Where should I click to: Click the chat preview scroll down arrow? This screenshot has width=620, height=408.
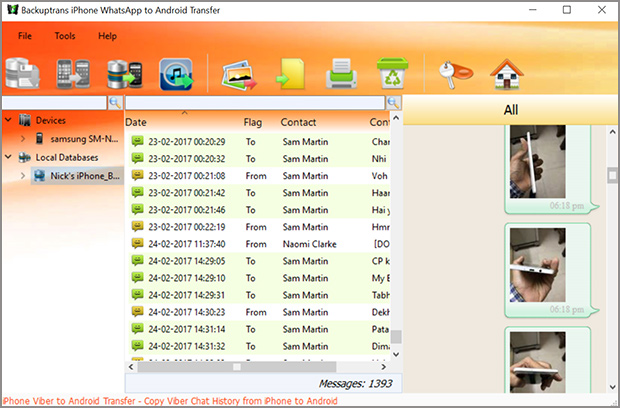pyautogui.click(x=612, y=387)
